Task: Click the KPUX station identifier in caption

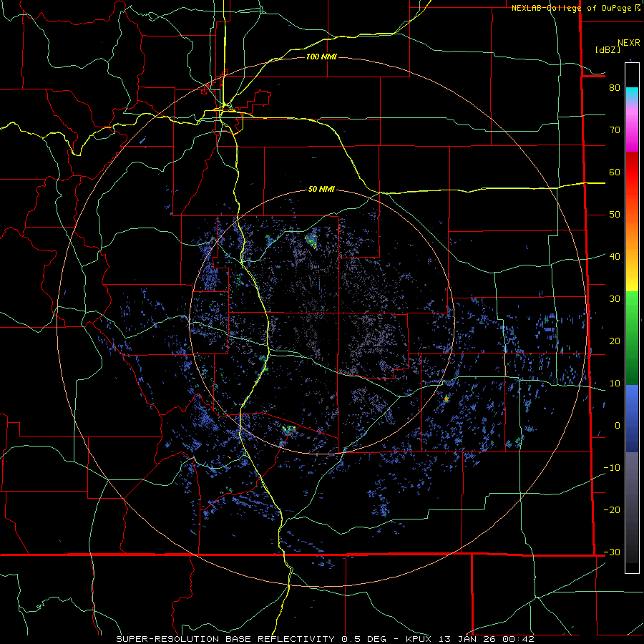Action: point(420,639)
